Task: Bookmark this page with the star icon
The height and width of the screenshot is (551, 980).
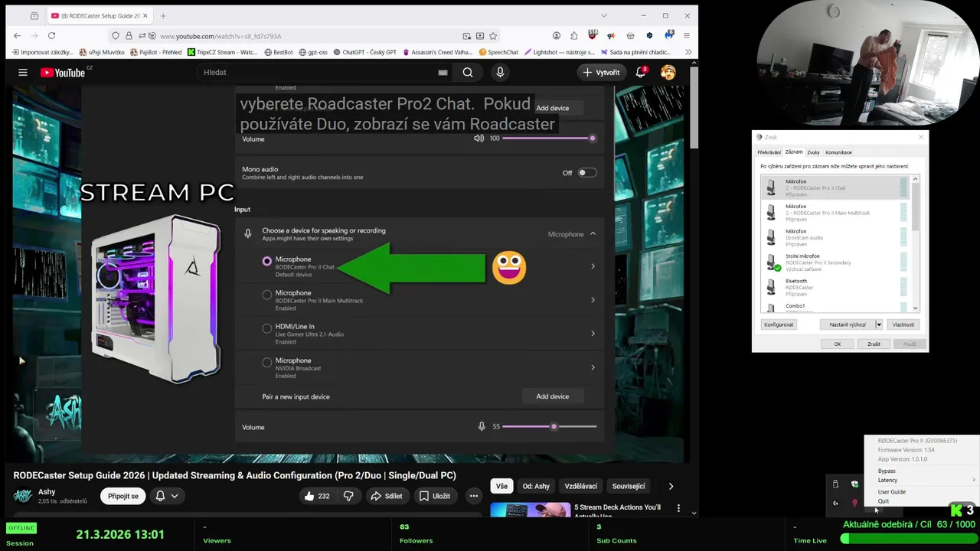Action: tap(493, 35)
